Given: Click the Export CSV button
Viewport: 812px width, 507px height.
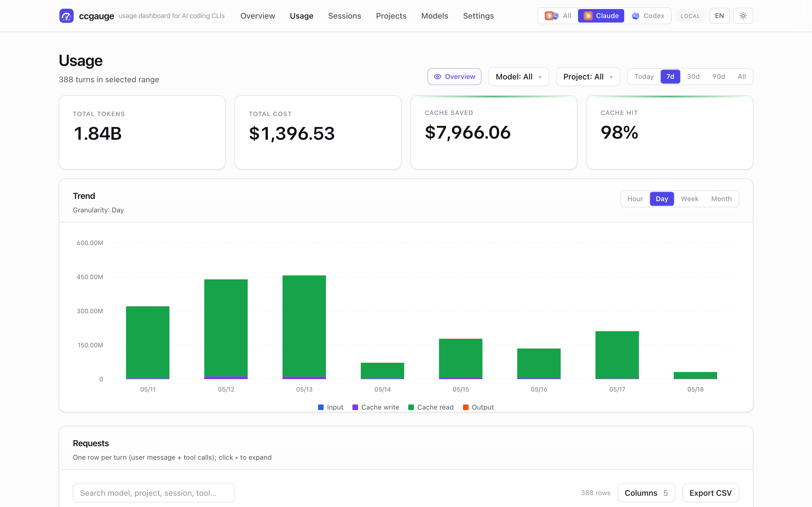Looking at the screenshot, I should (710, 493).
